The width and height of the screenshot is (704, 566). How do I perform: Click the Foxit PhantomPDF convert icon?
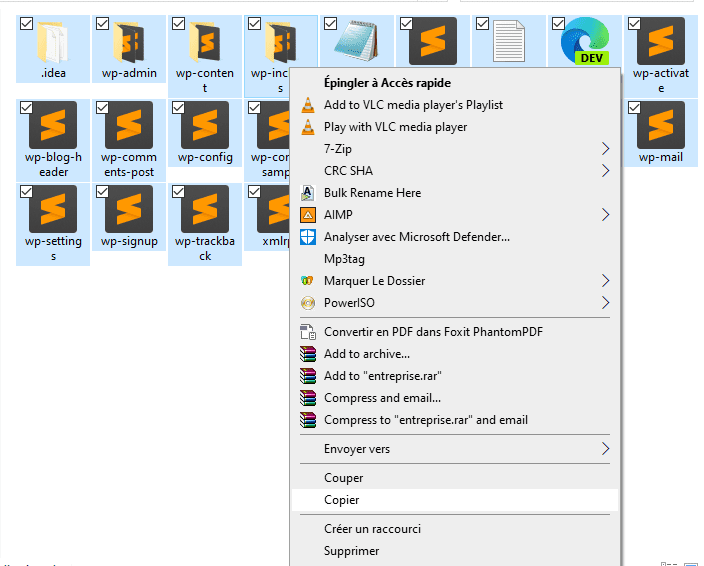(308, 332)
